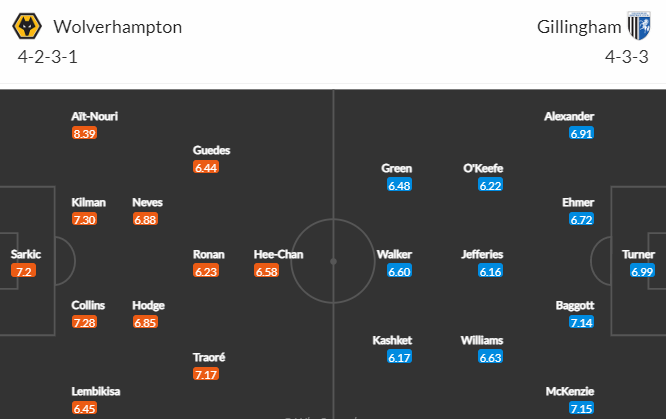Select player Guedes on the pitch
This screenshot has width=666, height=419.
coord(211,150)
